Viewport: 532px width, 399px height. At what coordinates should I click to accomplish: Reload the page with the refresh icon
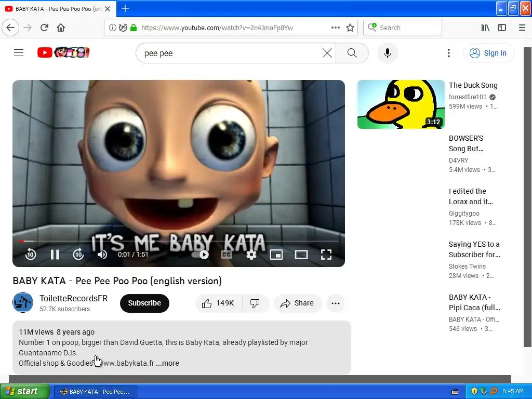[x=44, y=28]
